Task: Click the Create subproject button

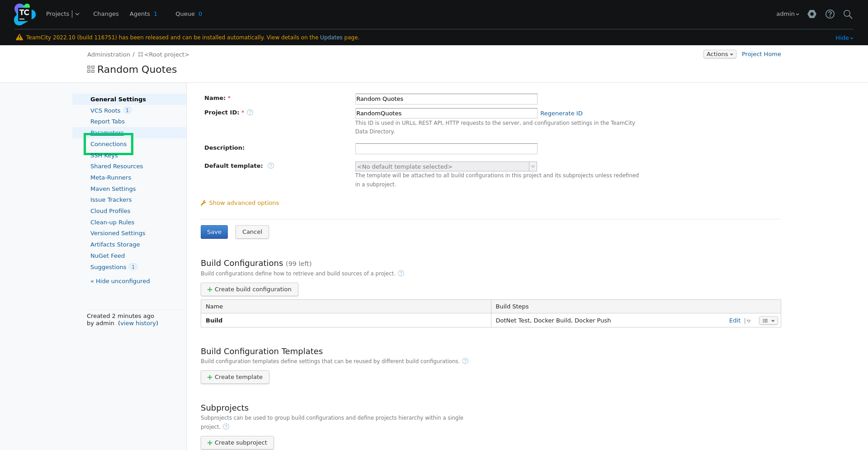Action: point(237,443)
